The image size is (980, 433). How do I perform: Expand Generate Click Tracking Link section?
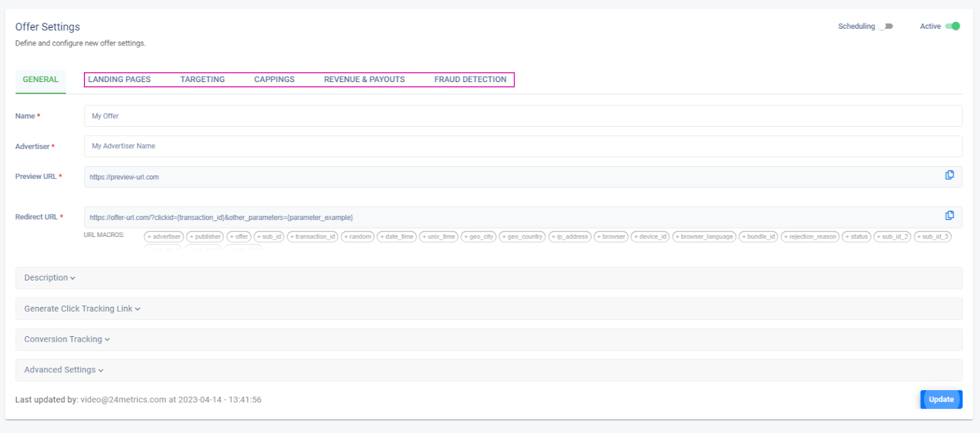tap(489, 309)
